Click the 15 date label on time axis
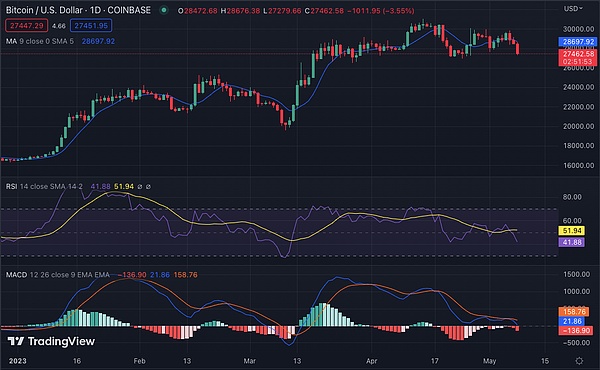This screenshot has width=600, height=370. (545, 361)
